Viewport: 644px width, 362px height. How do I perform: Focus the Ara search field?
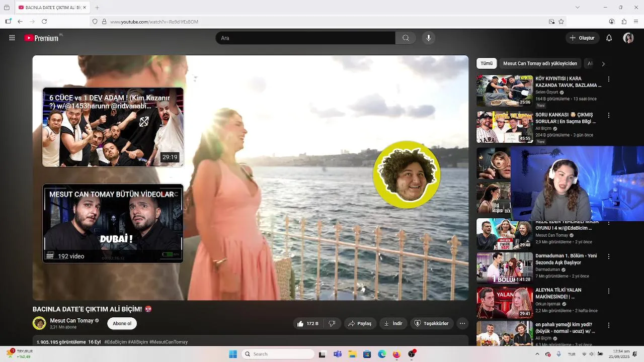pos(305,38)
